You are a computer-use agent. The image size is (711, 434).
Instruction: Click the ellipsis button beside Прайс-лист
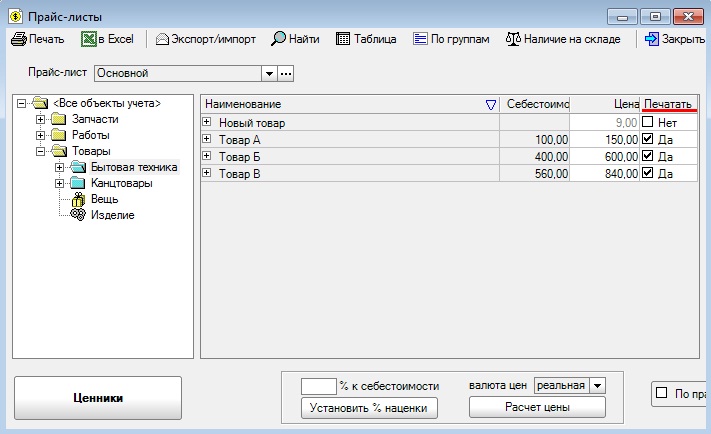286,73
